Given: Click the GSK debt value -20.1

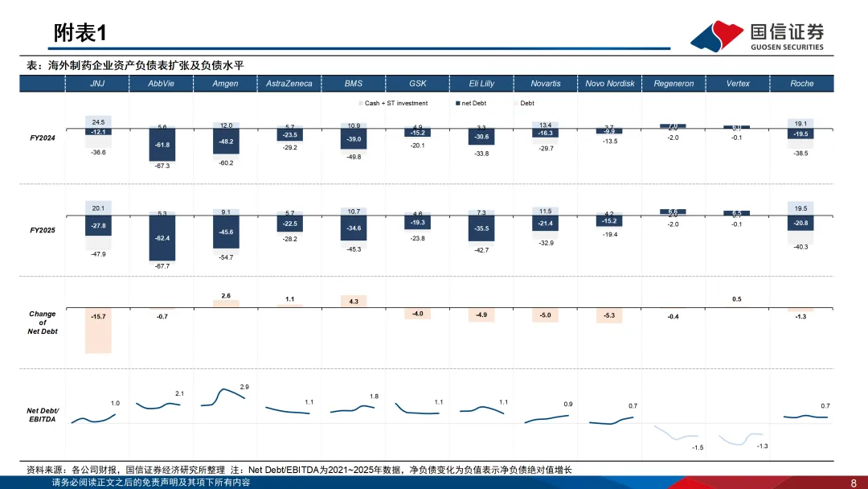Looking at the screenshot, I should point(417,146).
